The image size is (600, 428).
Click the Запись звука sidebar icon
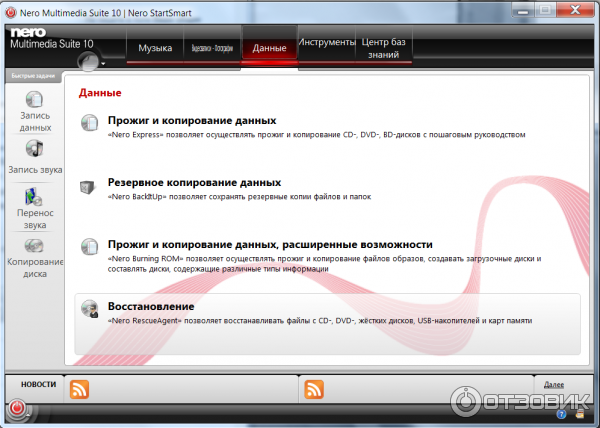click(x=35, y=148)
